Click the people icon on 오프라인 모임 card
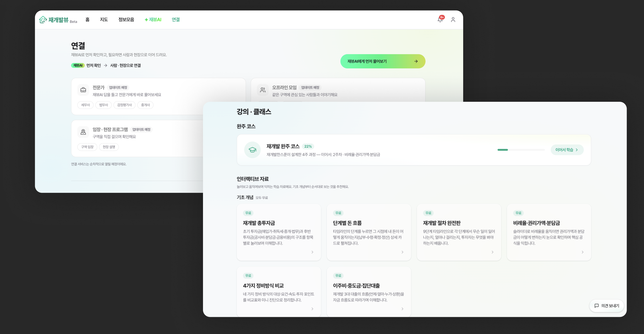 click(x=263, y=90)
